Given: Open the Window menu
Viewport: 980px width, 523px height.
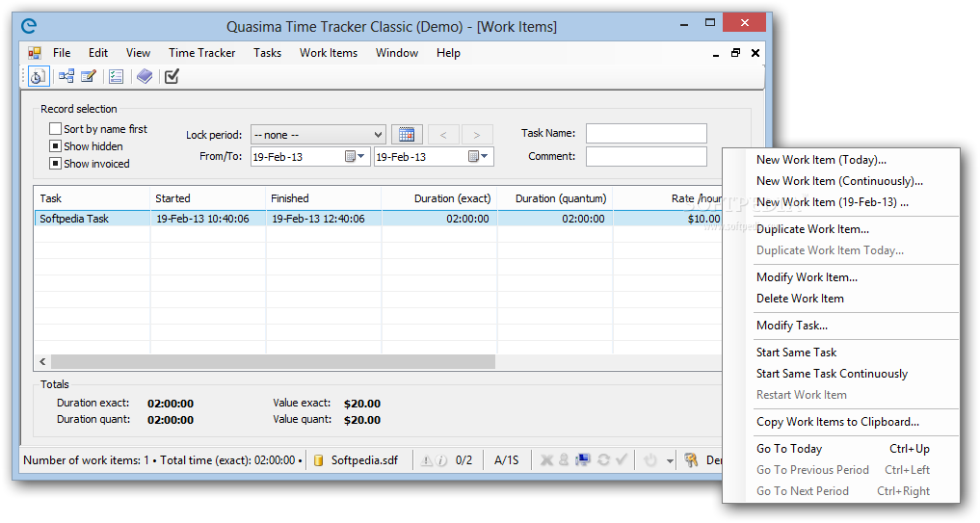Looking at the screenshot, I should coord(397,53).
